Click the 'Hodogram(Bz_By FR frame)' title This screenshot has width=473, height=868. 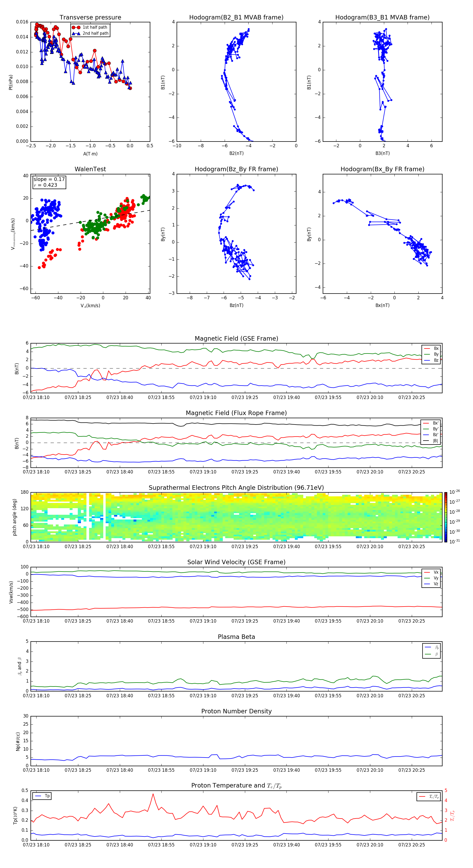(236, 169)
